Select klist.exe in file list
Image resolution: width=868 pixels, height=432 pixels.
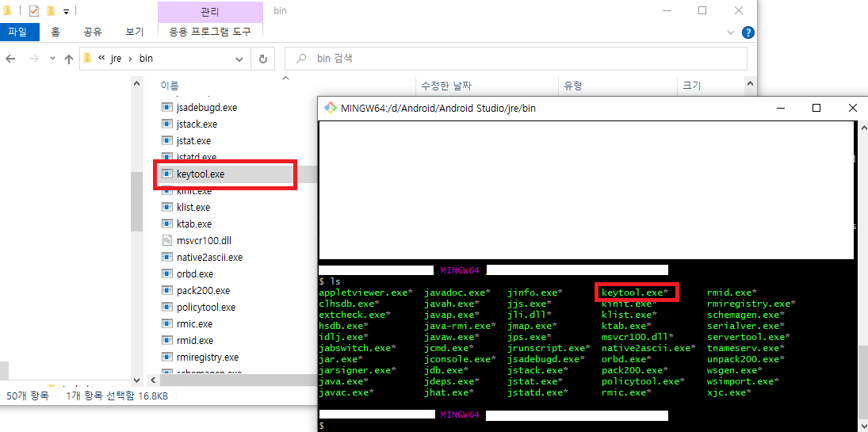tap(193, 207)
